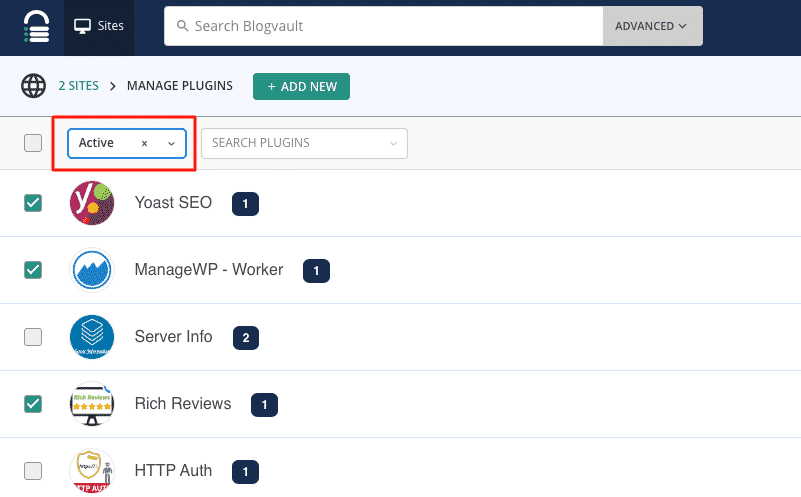The image size is (801, 497).
Task: Focus the Search Blogvault field
Action: [384, 26]
